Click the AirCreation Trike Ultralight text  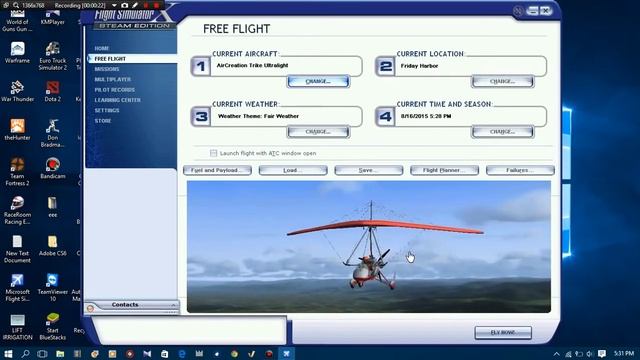(x=252, y=65)
